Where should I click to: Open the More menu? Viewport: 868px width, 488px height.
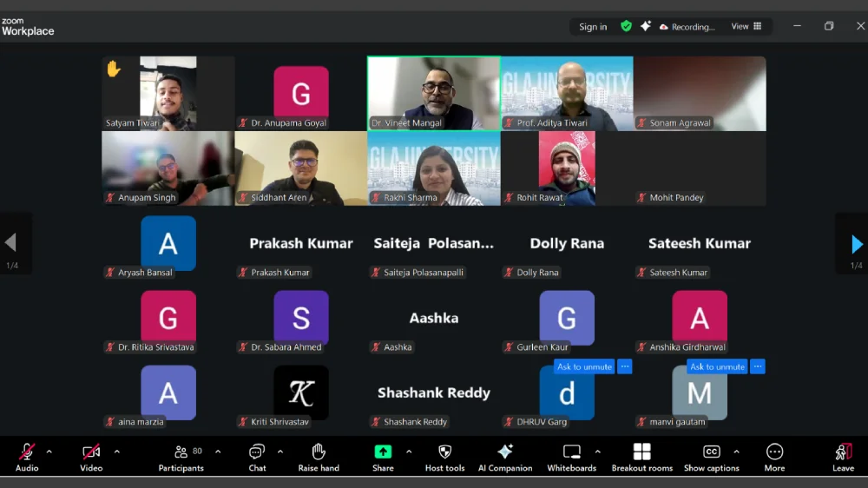click(x=774, y=457)
